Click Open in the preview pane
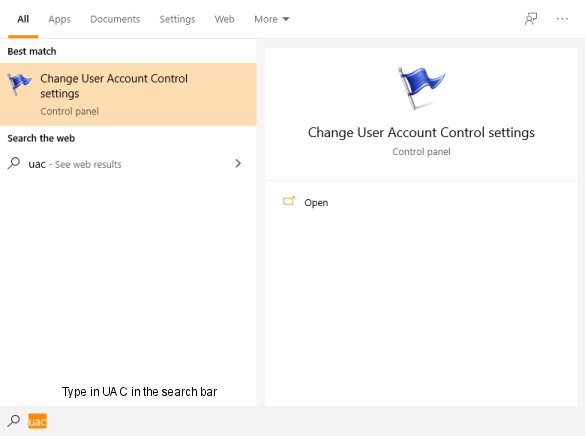The height and width of the screenshot is (436, 585). pyautogui.click(x=316, y=203)
